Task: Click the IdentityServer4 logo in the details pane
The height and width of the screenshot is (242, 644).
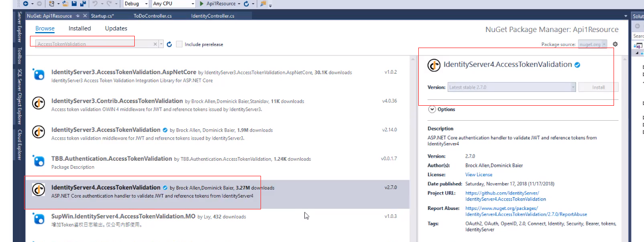Action: tap(434, 65)
